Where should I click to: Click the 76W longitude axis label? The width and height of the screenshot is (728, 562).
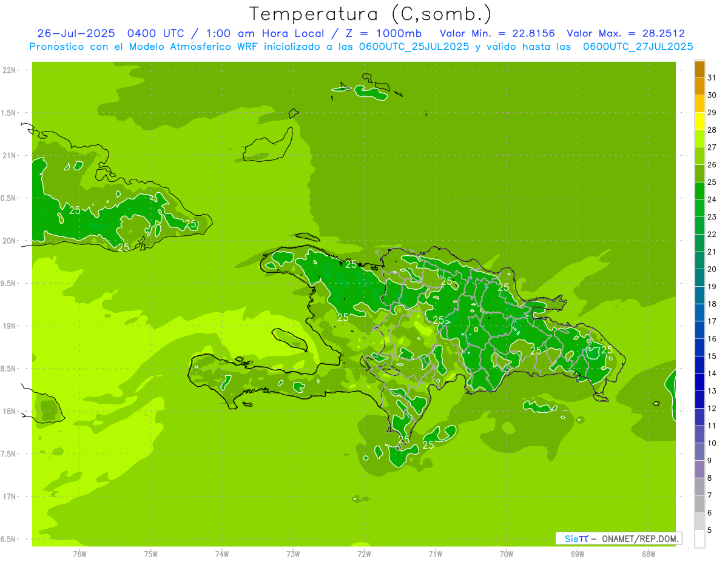(x=79, y=554)
